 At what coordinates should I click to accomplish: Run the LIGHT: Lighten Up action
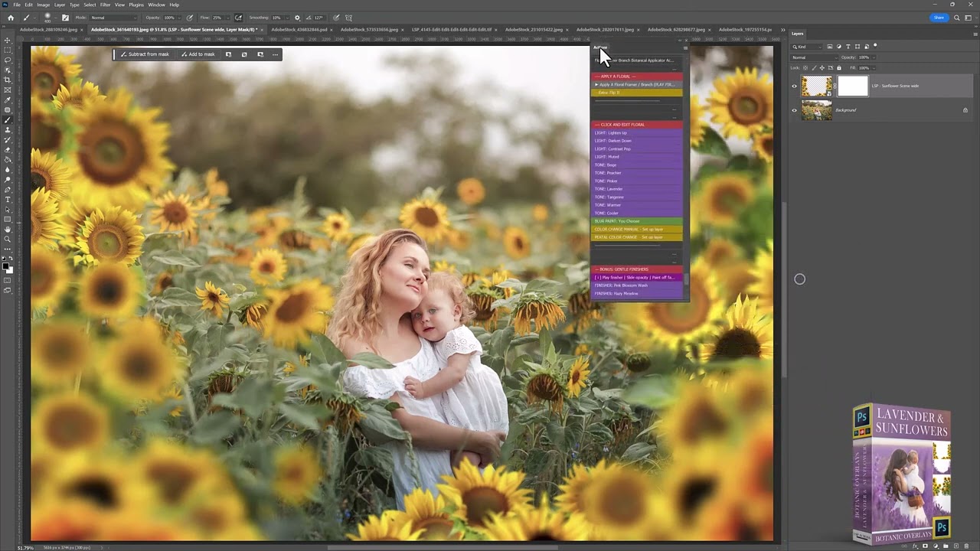point(636,133)
